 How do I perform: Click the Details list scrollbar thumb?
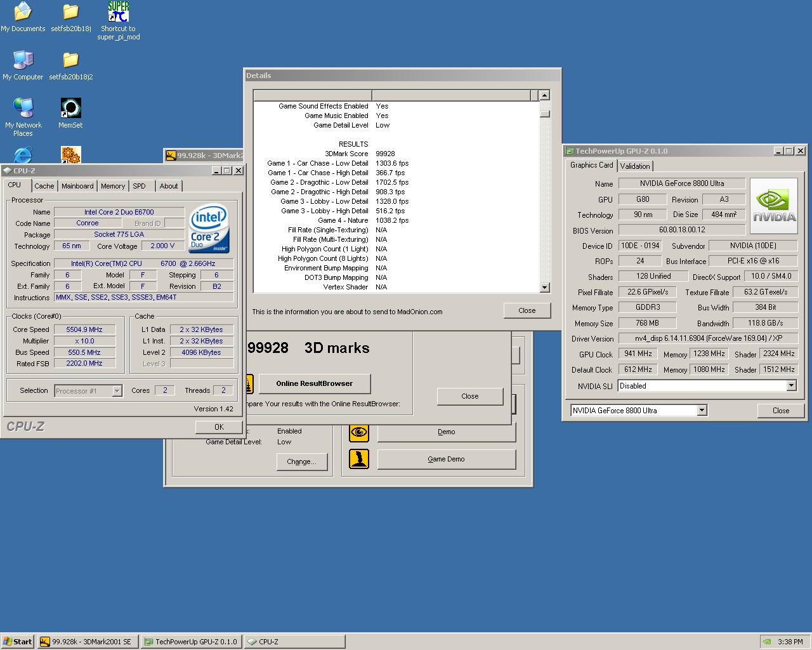click(544, 114)
